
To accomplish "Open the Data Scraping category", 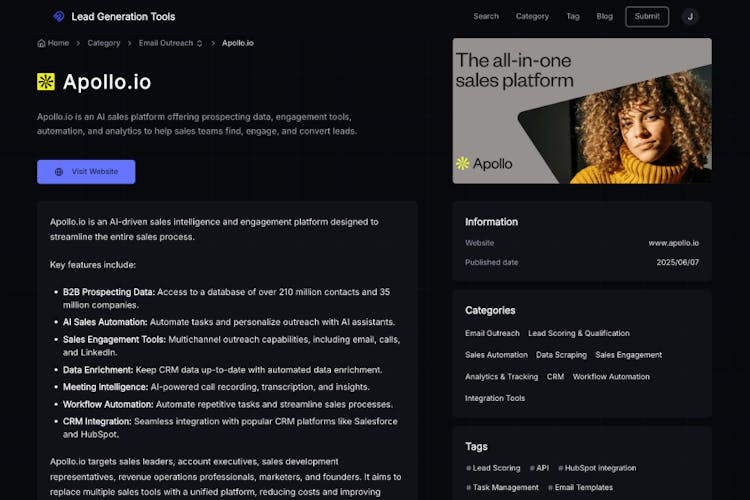I will (x=561, y=355).
